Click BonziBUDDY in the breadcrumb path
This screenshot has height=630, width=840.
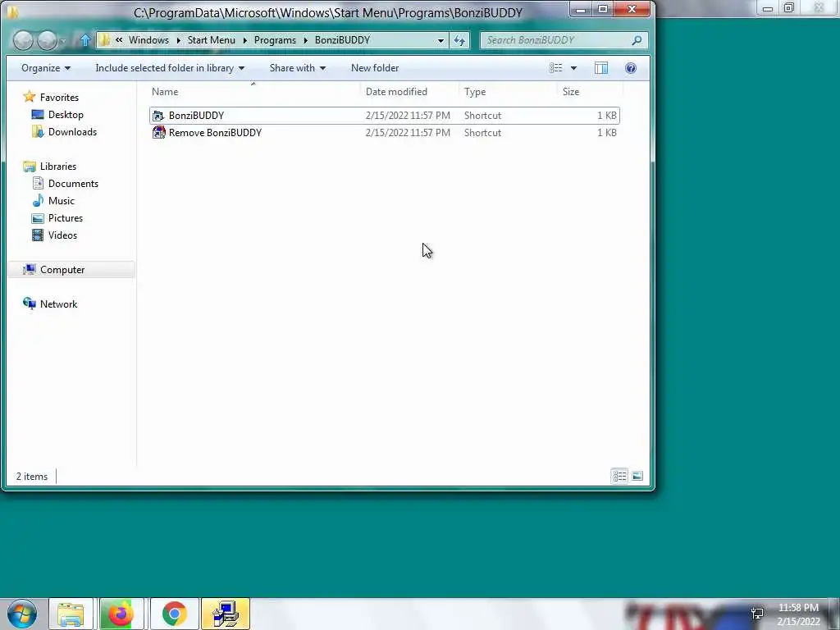[342, 40]
